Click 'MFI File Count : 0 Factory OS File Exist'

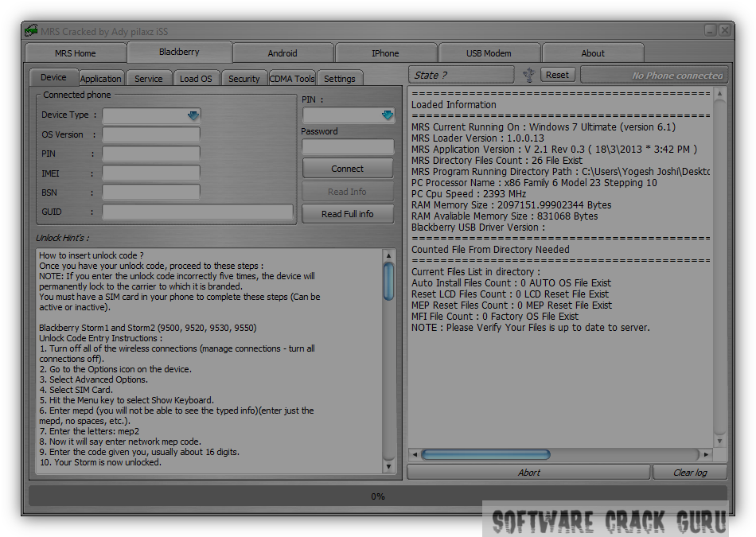tap(495, 316)
